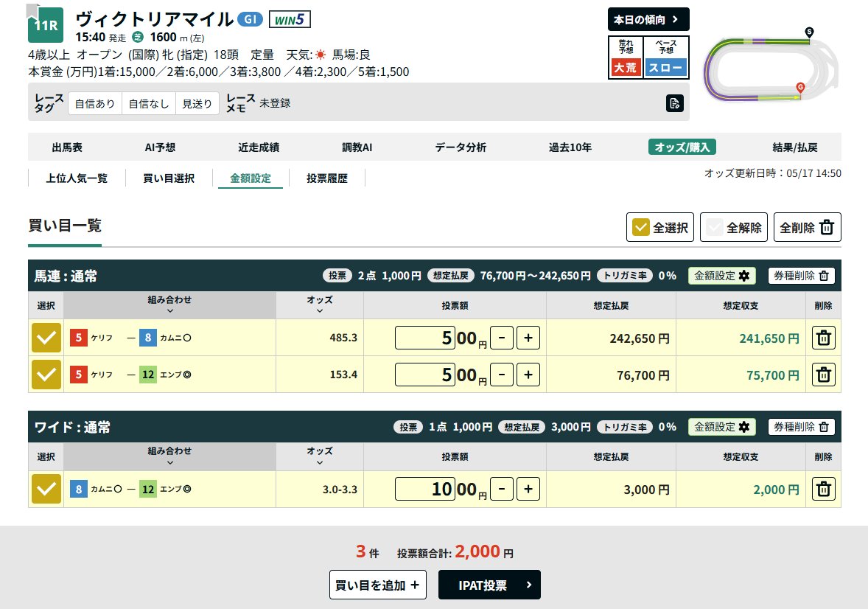Switch to 近走成績 tab
Image resolution: width=868 pixels, height=609 pixels.
(259, 147)
